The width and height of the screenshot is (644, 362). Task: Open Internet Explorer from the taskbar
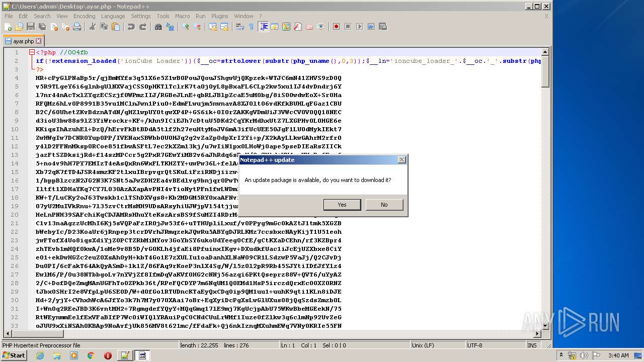coord(40,355)
